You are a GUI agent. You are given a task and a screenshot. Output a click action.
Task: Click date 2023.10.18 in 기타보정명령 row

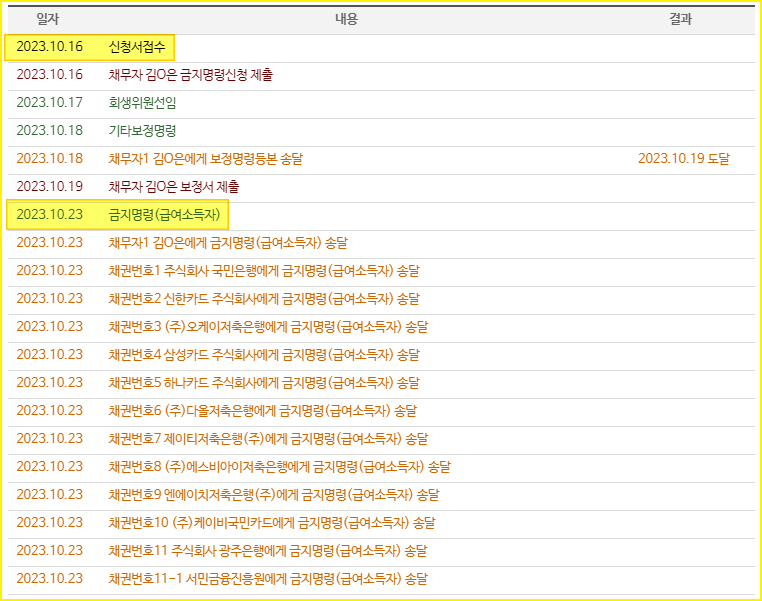point(50,131)
